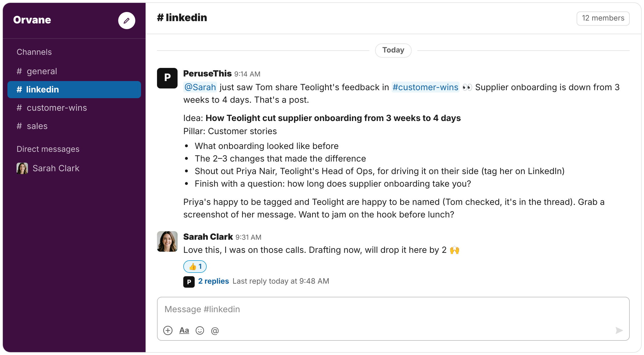Click Sarah Clark's avatar in the message

167,241
